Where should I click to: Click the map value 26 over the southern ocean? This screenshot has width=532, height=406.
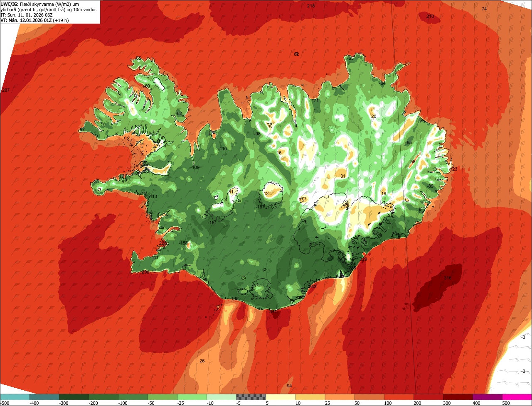(202, 361)
